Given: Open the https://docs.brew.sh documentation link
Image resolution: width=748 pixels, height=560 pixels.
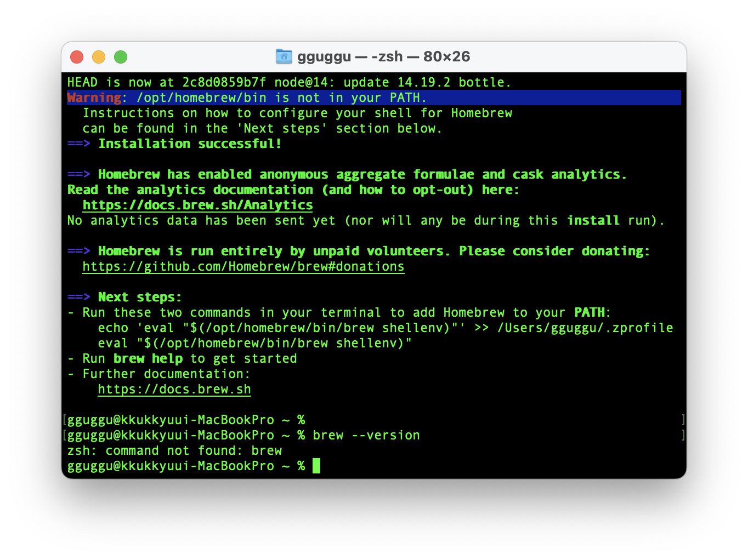Looking at the screenshot, I should tap(174, 389).
